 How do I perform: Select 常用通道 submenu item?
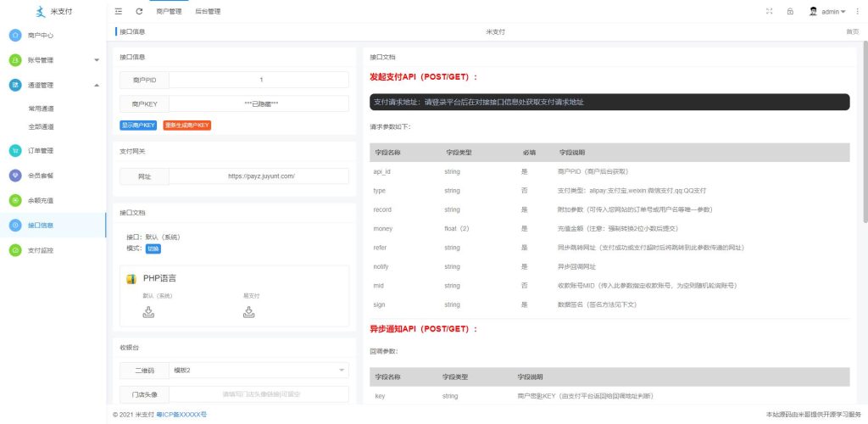tap(41, 109)
